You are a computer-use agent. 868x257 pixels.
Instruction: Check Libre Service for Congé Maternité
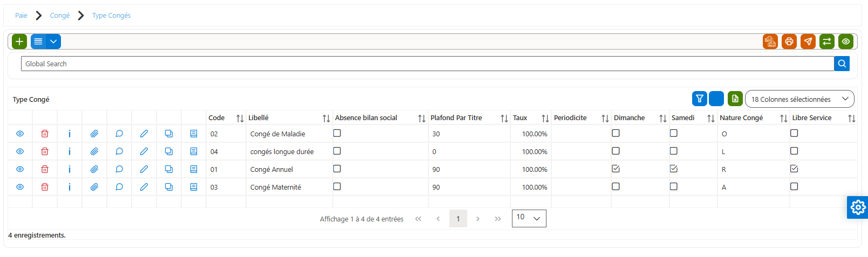(794, 186)
